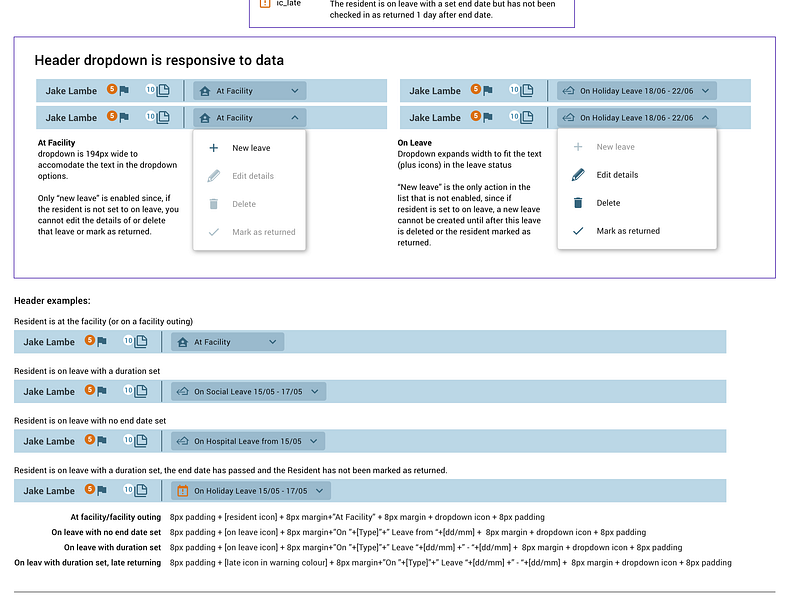Click the house icon in the Header examples At Facility dropdown
Image resolution: width=800 pixels, height=600 pixels.
[182, 342]
